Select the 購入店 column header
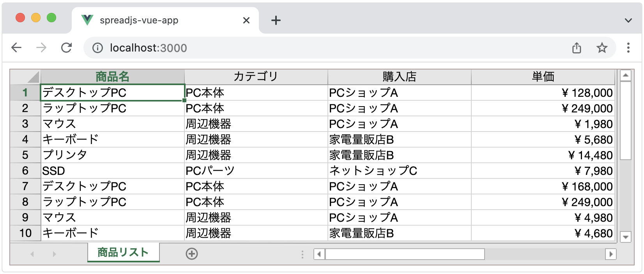This screenshot has height=274, width=644. 400,77
